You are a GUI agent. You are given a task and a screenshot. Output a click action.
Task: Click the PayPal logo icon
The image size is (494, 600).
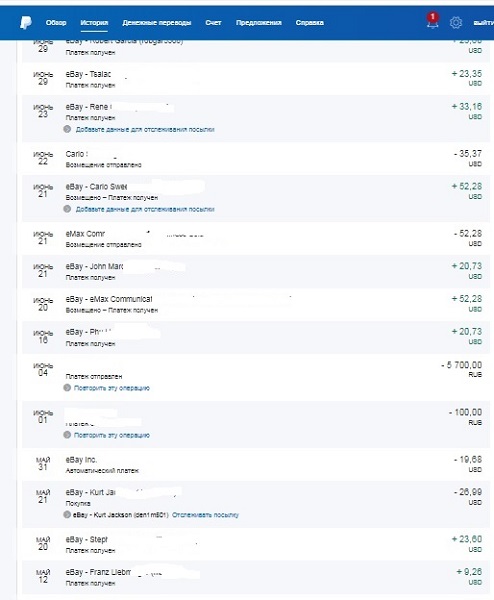pyautogui.click(x=26, y=23)
